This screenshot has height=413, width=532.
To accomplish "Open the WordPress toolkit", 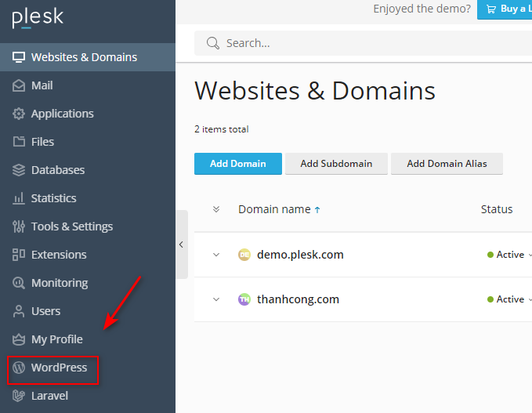I will pos(88,368).
